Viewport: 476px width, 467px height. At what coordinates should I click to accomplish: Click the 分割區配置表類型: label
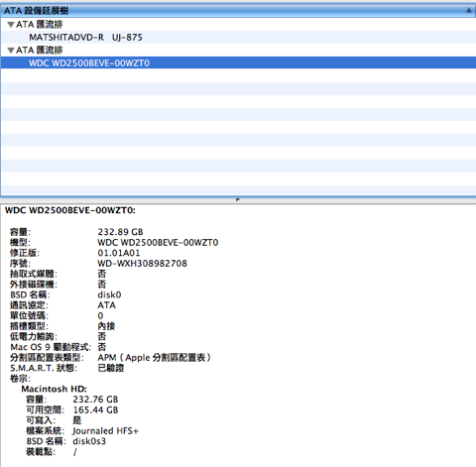[47, 358]
